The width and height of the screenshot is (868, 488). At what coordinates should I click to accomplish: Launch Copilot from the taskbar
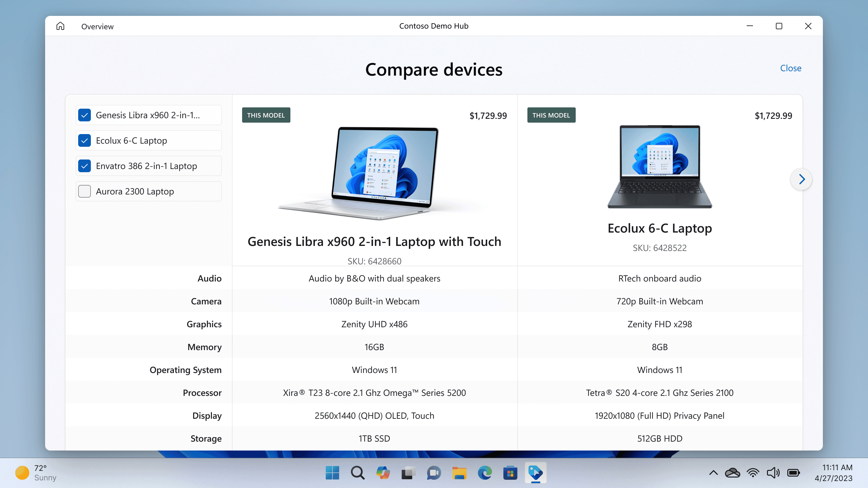coord(383,473)
